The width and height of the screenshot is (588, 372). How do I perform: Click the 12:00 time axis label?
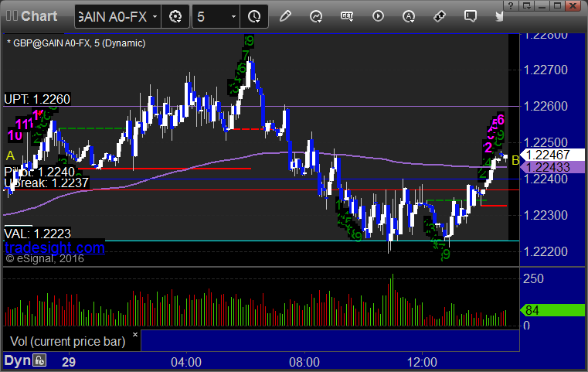pyautogui.click(x=422, y=362)
